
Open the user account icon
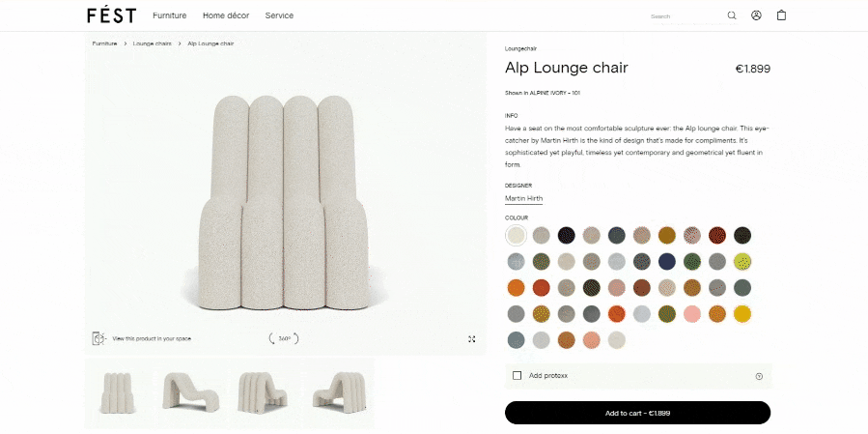[x=757, y=15]
